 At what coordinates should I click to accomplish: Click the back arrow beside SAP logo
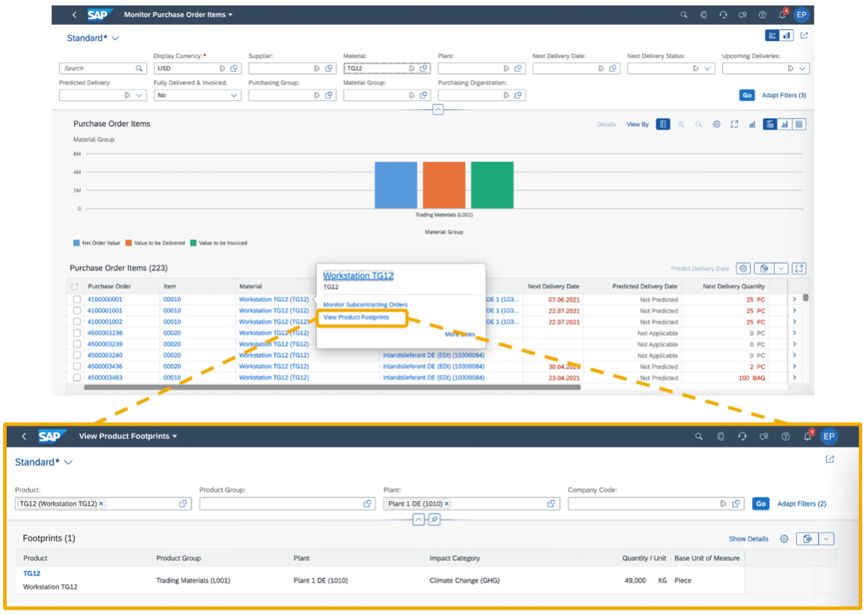pos(74,15)
